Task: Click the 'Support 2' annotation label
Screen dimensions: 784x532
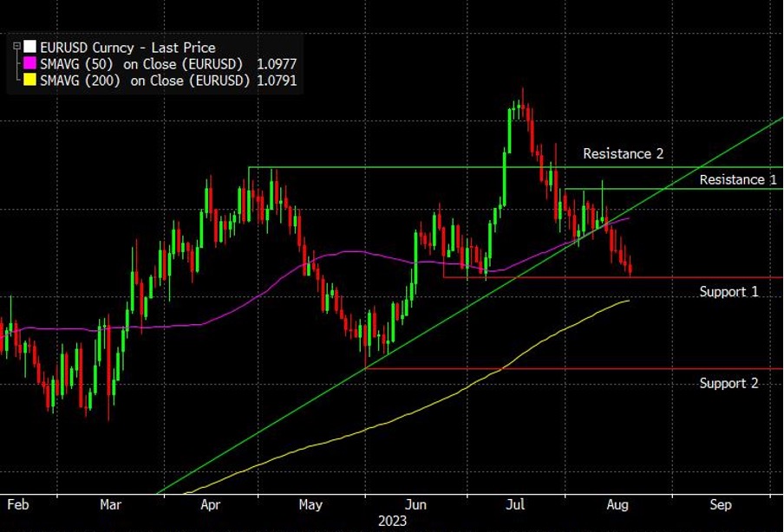Action: click(x=728, y=384)
